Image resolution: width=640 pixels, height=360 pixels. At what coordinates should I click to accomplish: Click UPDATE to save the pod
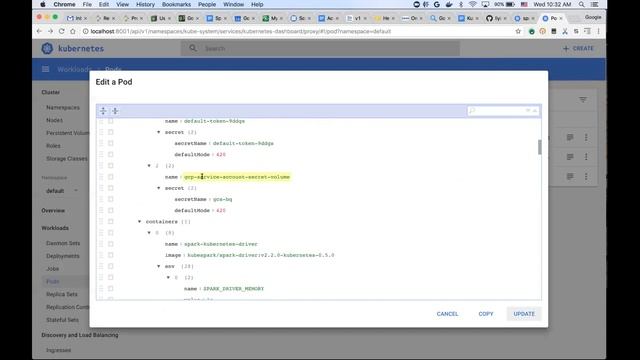(524, 314)
